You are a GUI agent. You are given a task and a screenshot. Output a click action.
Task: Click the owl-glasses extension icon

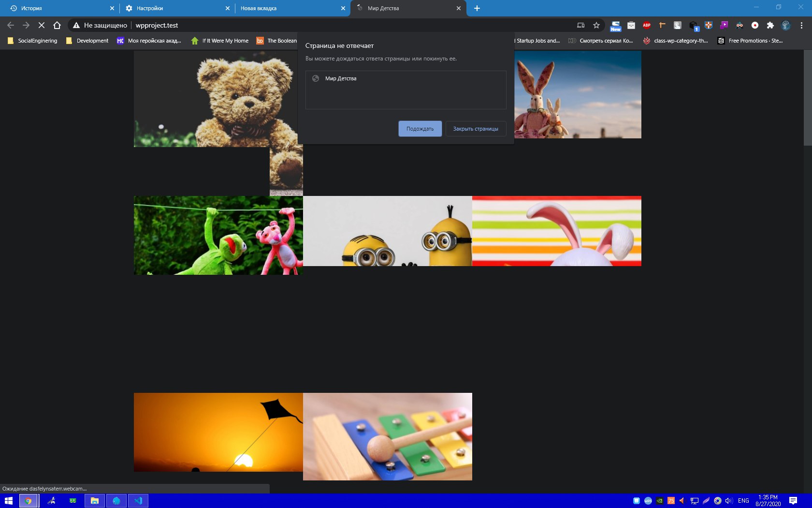739,25
